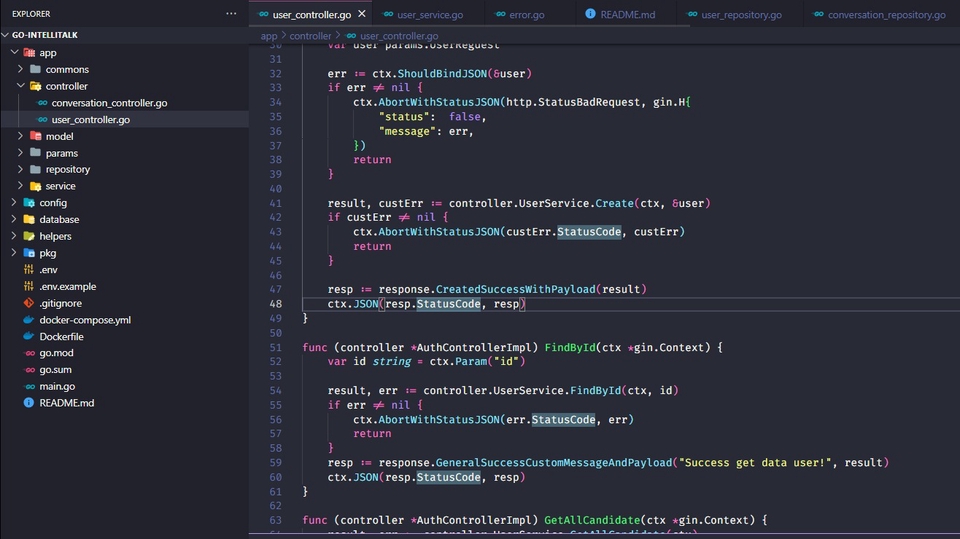Image resolution: width=960 pixels, height=539 pixels.
Task: Click the Go icon beside main.go
Action: click(x=29, y=387)
